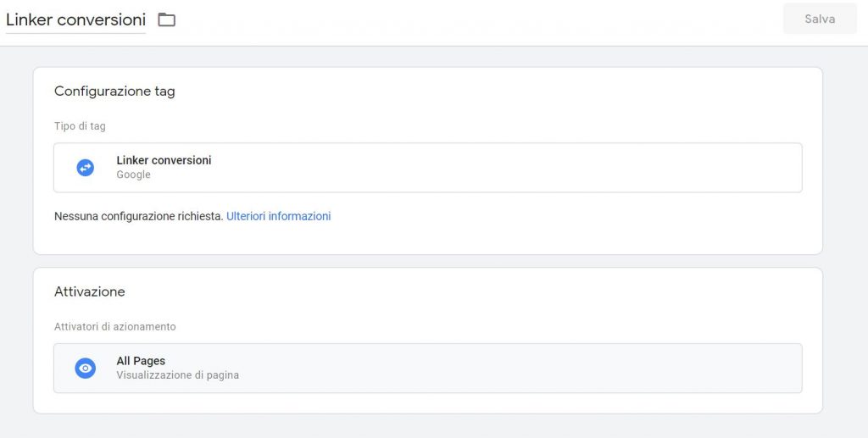The width and height of the screenshot is (868, 438).
Task: Click the Visualizzazione di pagina trigger subtitle
Action: (x=177, y=374)
